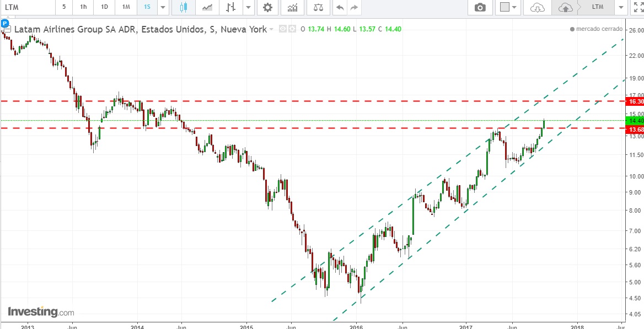Select the upper green dashed trend line

(448, 170)
